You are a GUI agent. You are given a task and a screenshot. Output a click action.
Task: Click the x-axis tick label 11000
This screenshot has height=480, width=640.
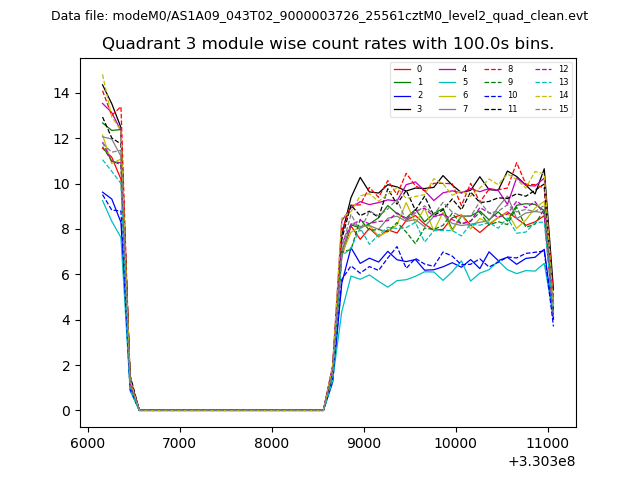point(548,442)
